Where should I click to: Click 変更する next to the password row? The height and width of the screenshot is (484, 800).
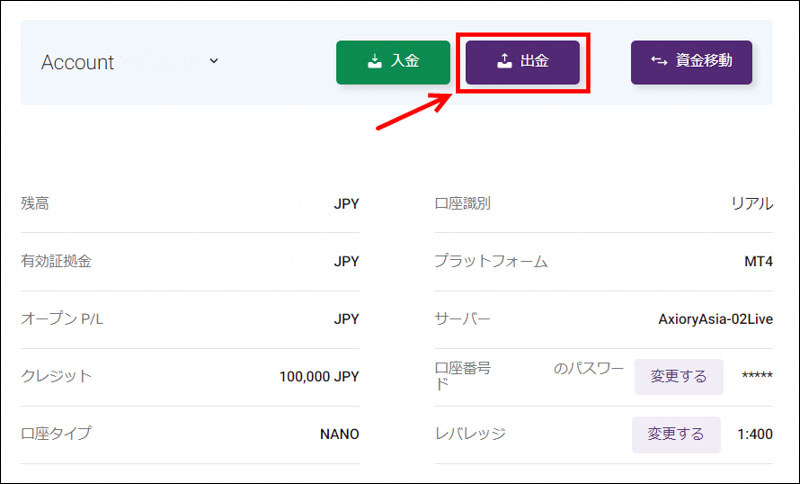point(678,377)
